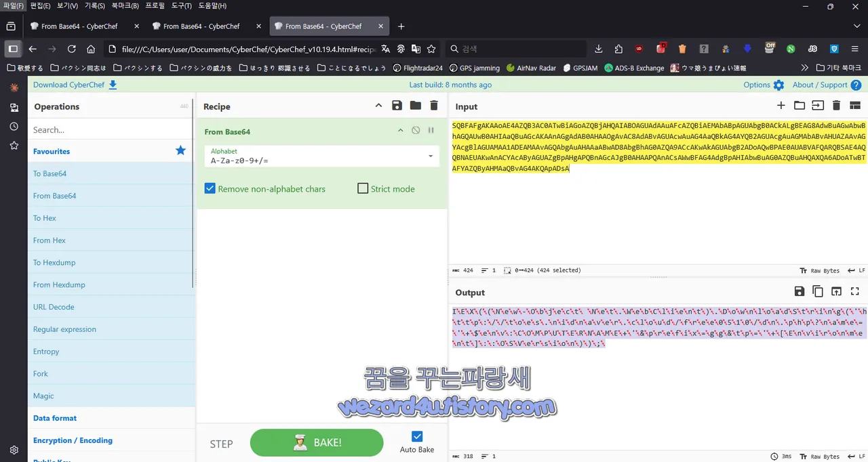Save the current recipe

(397, 106)
